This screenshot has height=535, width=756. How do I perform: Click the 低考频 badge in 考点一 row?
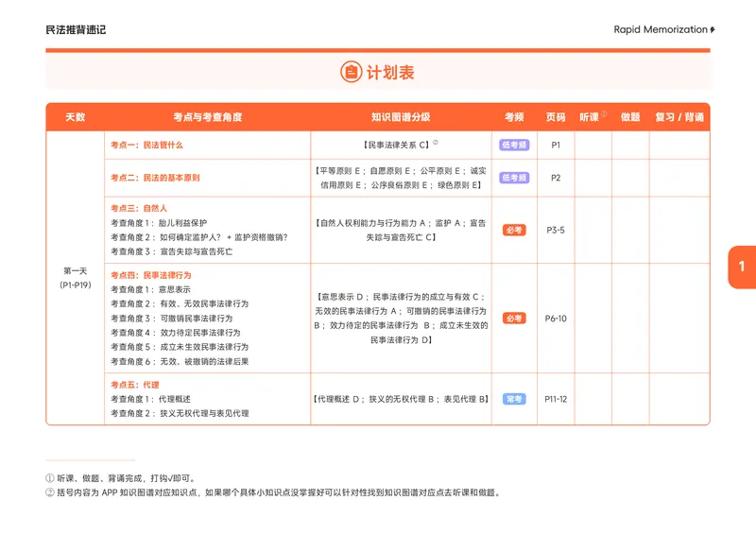514,146
